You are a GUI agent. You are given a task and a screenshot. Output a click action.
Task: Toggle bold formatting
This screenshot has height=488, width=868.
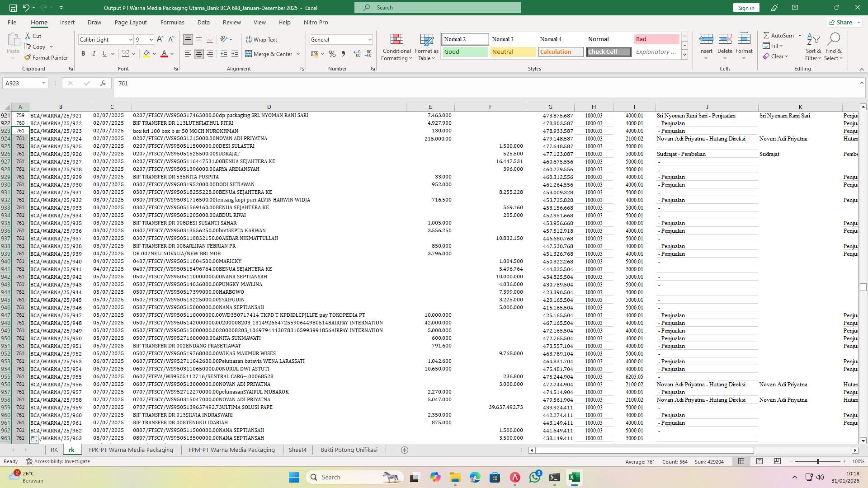tap(83, 53)
